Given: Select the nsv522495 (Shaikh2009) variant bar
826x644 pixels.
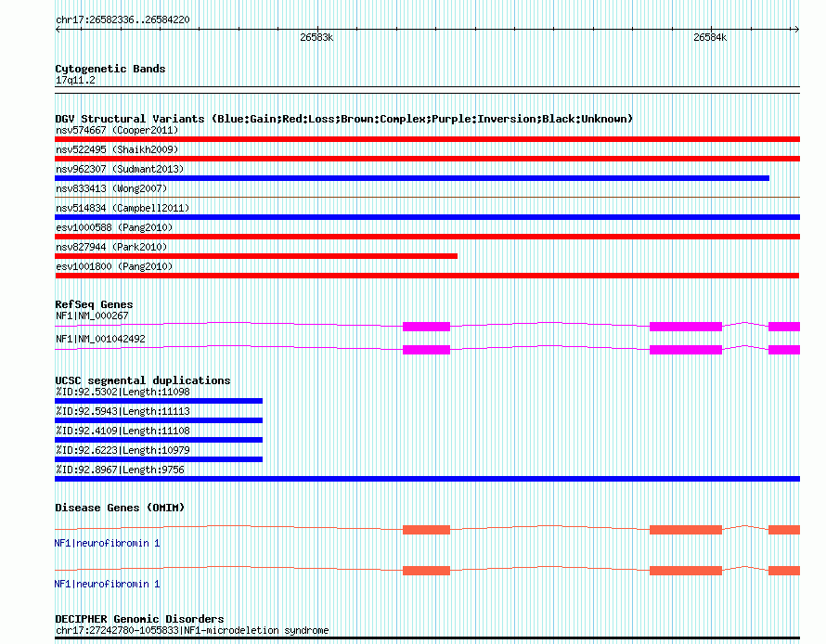Looking at the screenshot, I should (x=427, y=159).
